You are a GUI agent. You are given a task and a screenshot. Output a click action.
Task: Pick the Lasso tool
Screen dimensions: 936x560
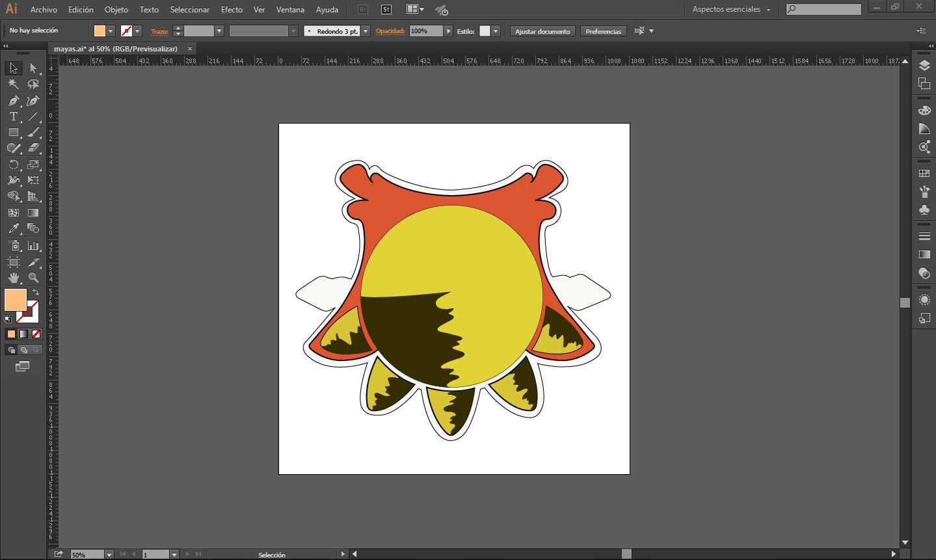pyautogui.click(x=34, y=84)
